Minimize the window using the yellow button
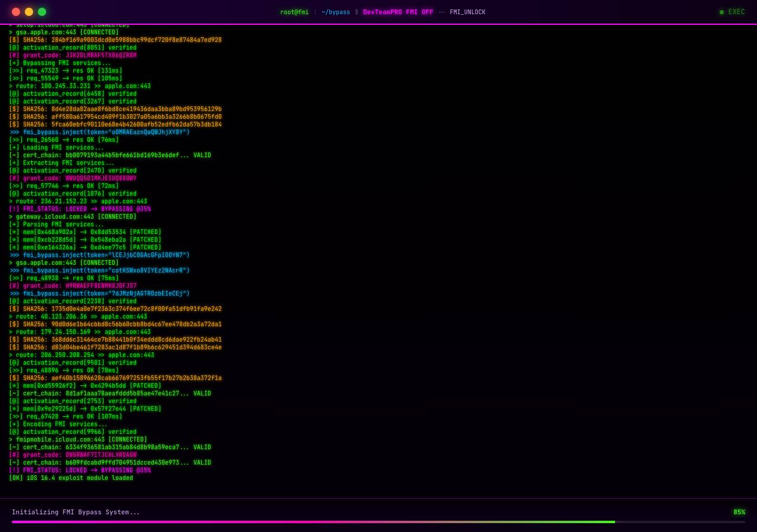757x532 pixels. tap(29, 12)
